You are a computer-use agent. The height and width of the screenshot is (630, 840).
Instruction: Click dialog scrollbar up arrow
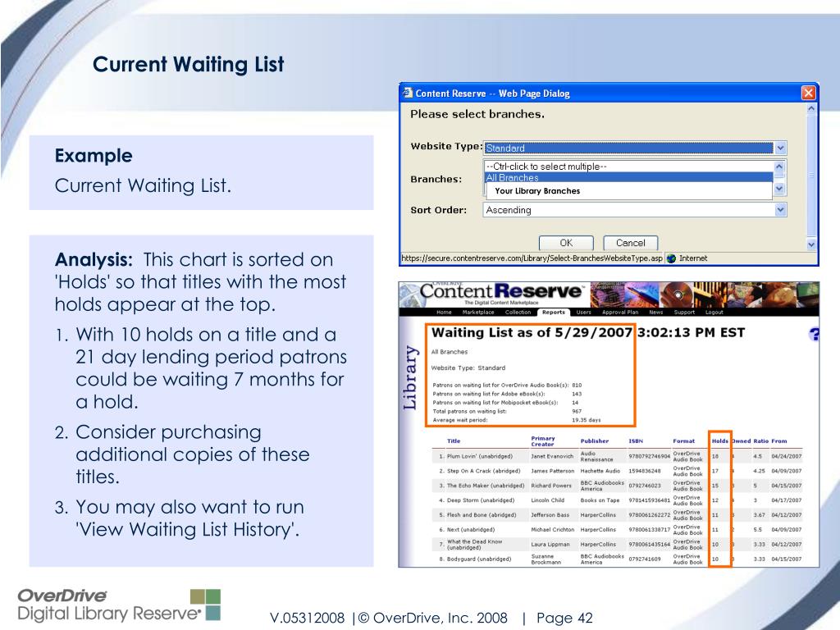811,108
